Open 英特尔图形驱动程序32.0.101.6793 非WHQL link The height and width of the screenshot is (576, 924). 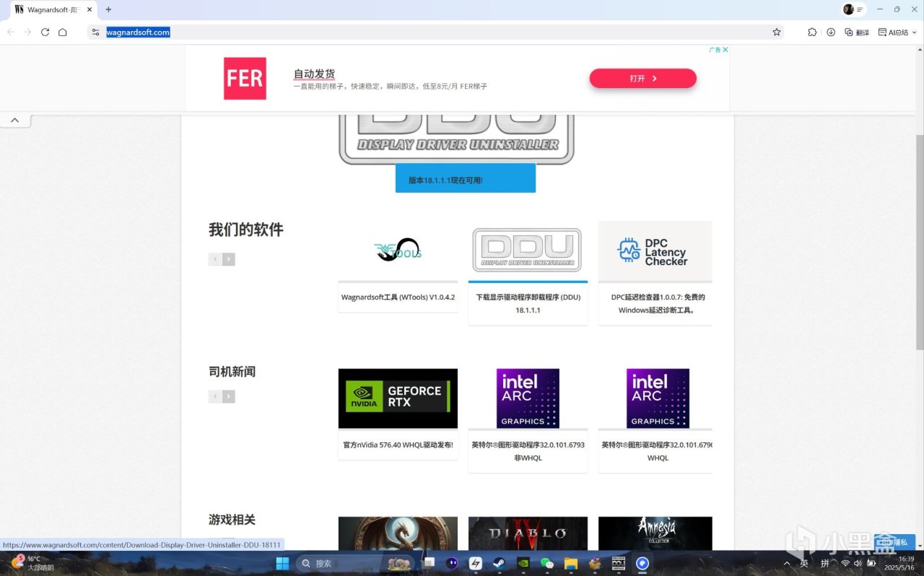pyautogui.click(x=528, y=451)
